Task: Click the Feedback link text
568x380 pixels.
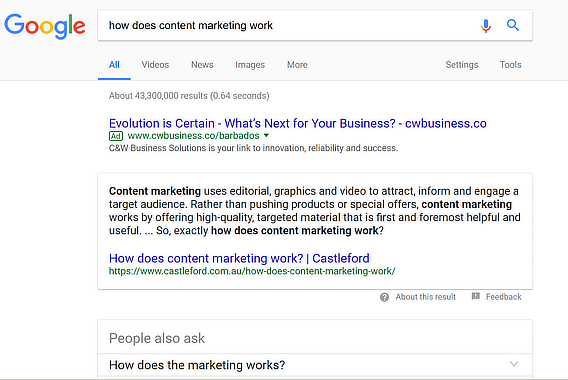Action: click(504, 297)
